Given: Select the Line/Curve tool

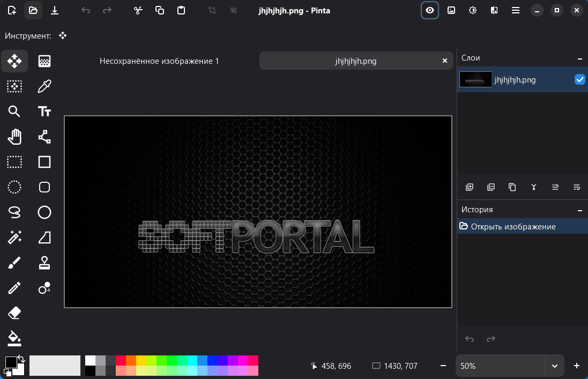Looking at the screenshot, I should (x=44, y=137).
